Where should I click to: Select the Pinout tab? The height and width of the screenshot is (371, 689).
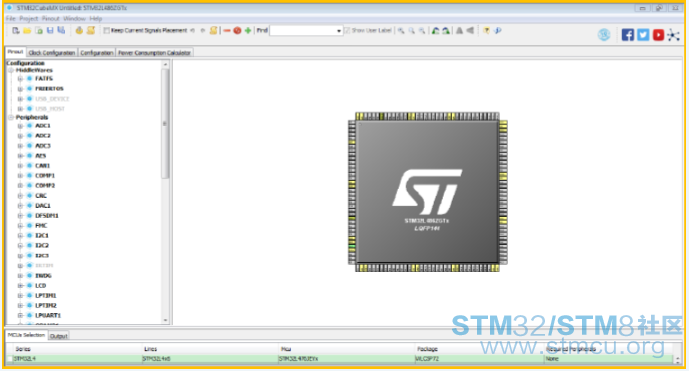click(x=15, y=52)
